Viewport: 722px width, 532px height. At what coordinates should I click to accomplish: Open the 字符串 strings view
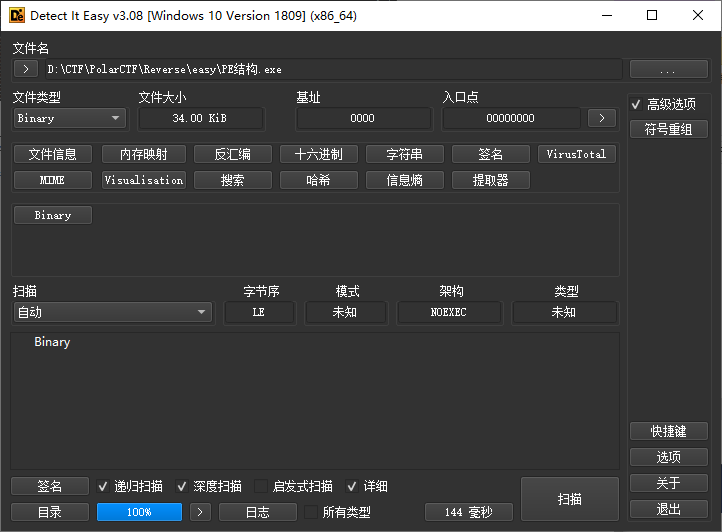click(x=405, y=154)
